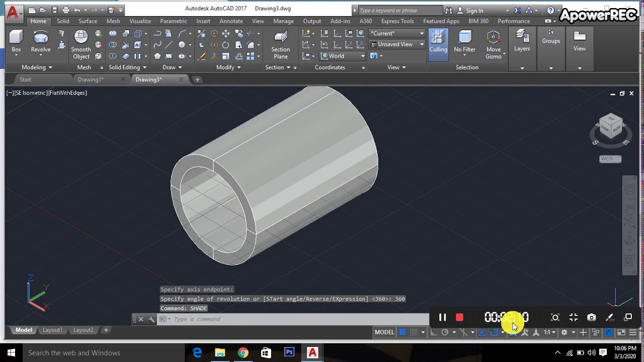Select the Move Gizmo tool

[x=494, y=45]
